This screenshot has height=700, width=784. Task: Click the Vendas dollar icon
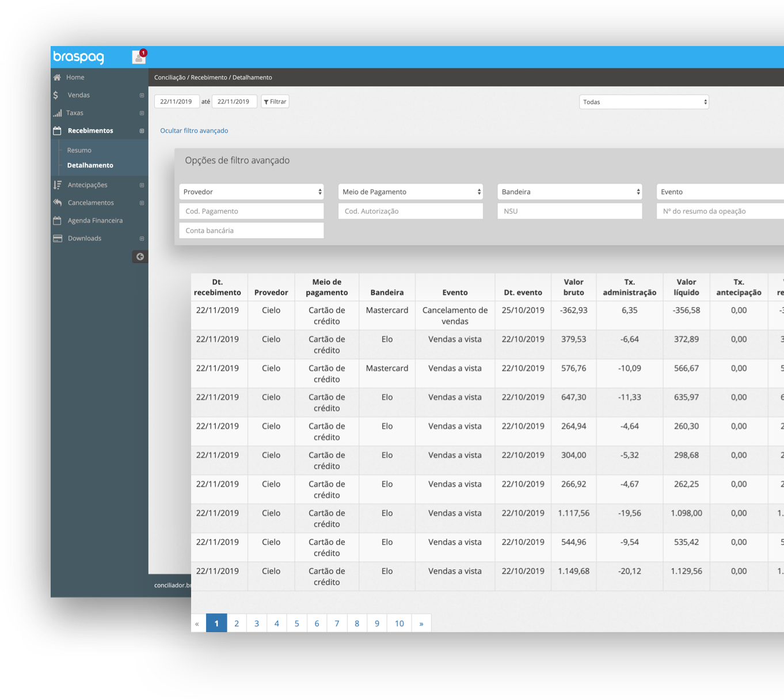click(x=56, y=95)
